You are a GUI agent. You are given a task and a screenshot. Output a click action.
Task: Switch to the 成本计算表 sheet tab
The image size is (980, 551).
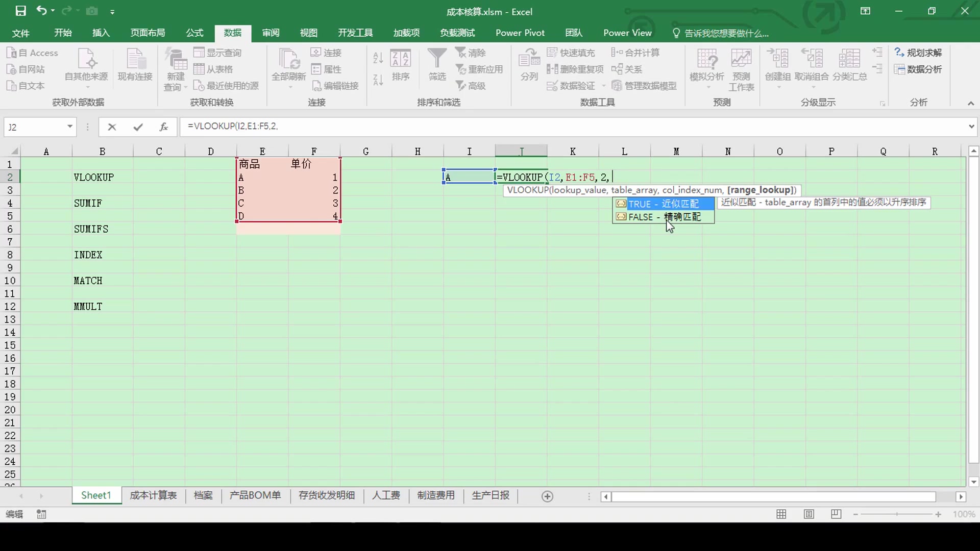coord(153,495)
